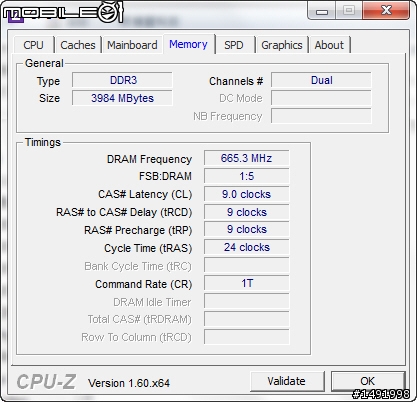417x402 pixels.
Task: Click the 1:5 FSB:DRAM ratio field
Action: point(247,176)
